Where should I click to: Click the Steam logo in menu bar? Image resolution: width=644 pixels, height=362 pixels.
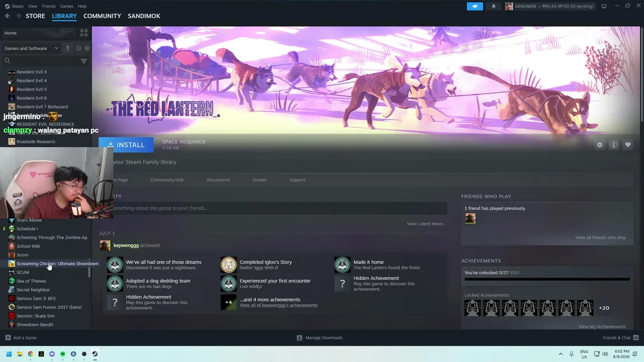[7, 6]
